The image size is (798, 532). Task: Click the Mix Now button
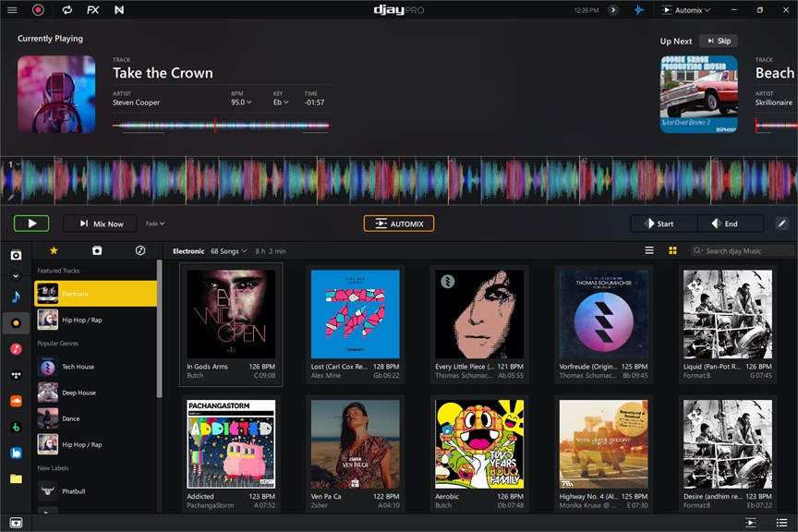[101, 224]
